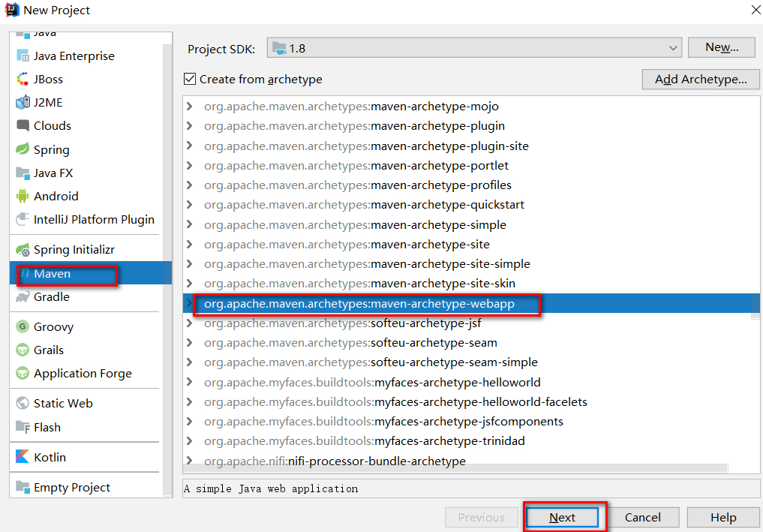Viewport: 763px width, 532px height.
Task: Click the grayed-out Previous button
Action: coord(481,518)
